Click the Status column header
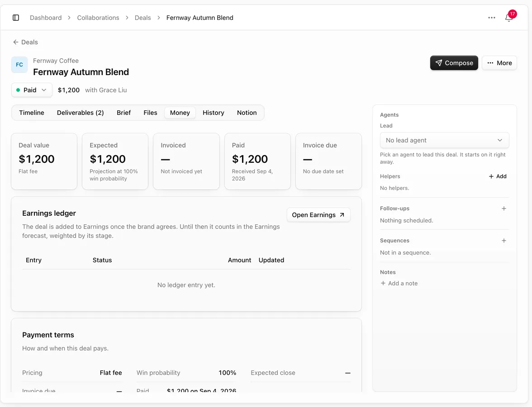This screenshot has height=407, width=532. coord(102,260)
